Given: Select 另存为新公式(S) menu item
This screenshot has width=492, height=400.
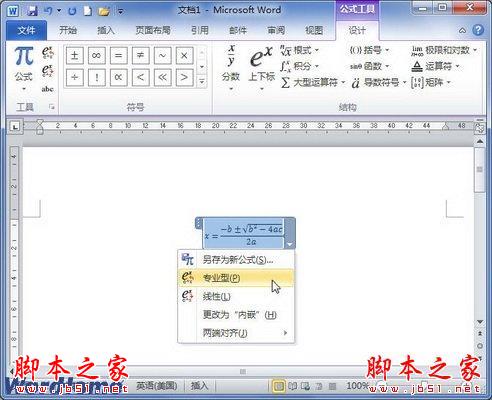Looking at the screenshot, I should coord(236,259).
